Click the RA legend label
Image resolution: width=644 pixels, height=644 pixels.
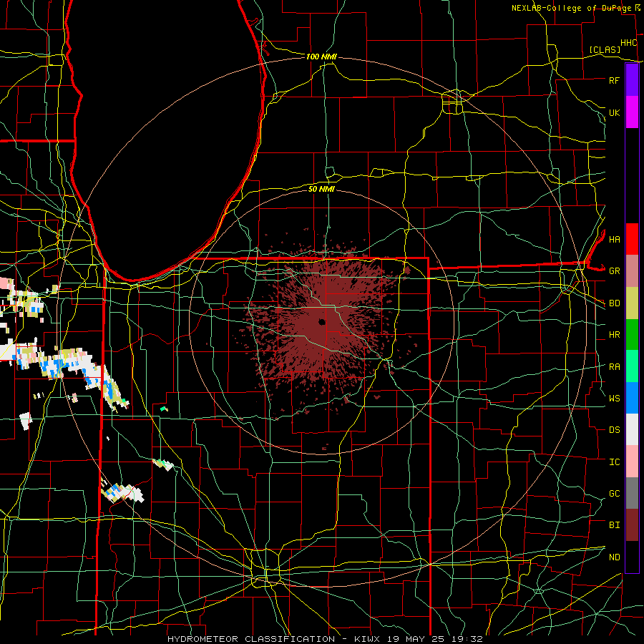click(x=614, y=367)
